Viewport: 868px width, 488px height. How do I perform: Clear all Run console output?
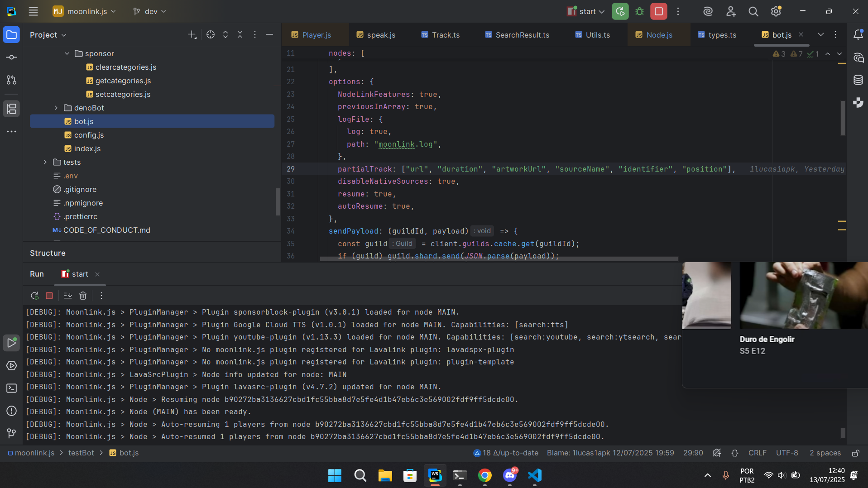[83, 296]
